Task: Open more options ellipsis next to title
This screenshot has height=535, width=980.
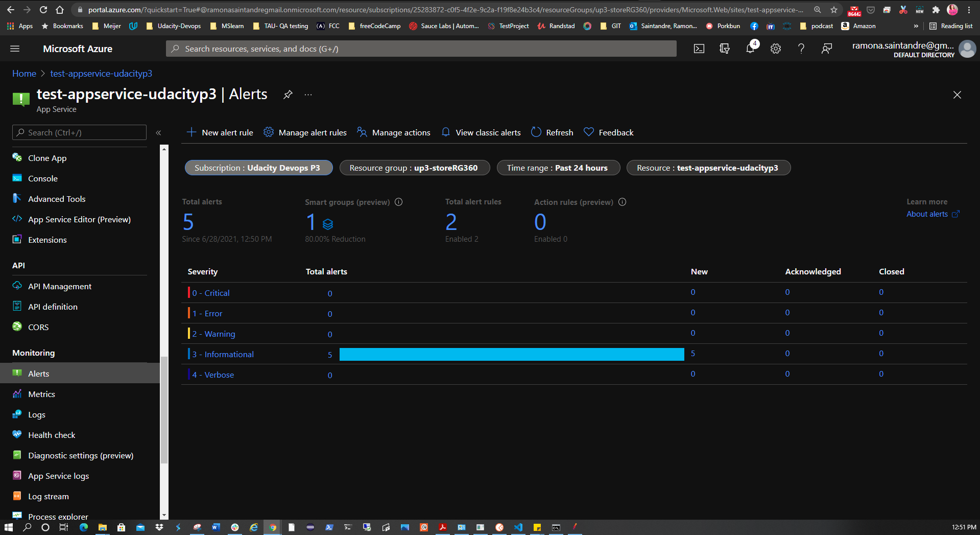Action: [308, 95]
